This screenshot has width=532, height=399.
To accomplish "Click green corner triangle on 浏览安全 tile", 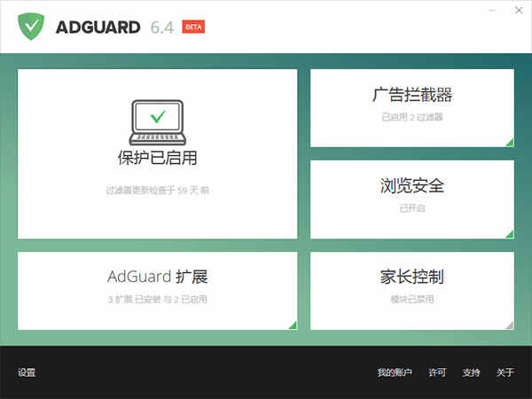I will (509, 233).
